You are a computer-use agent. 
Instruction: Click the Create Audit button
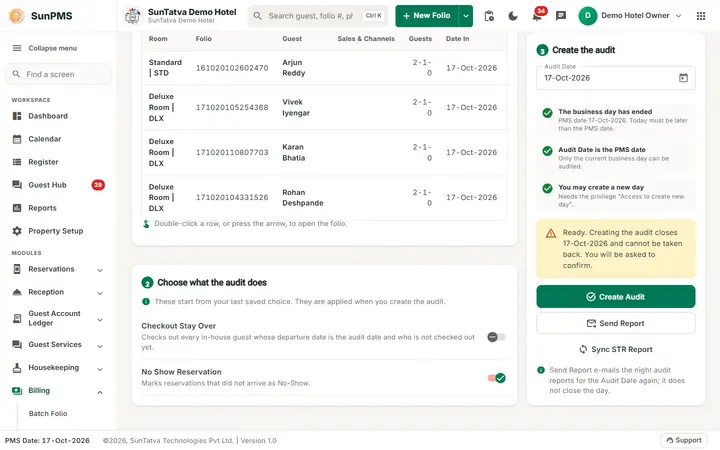click(615, 297)
